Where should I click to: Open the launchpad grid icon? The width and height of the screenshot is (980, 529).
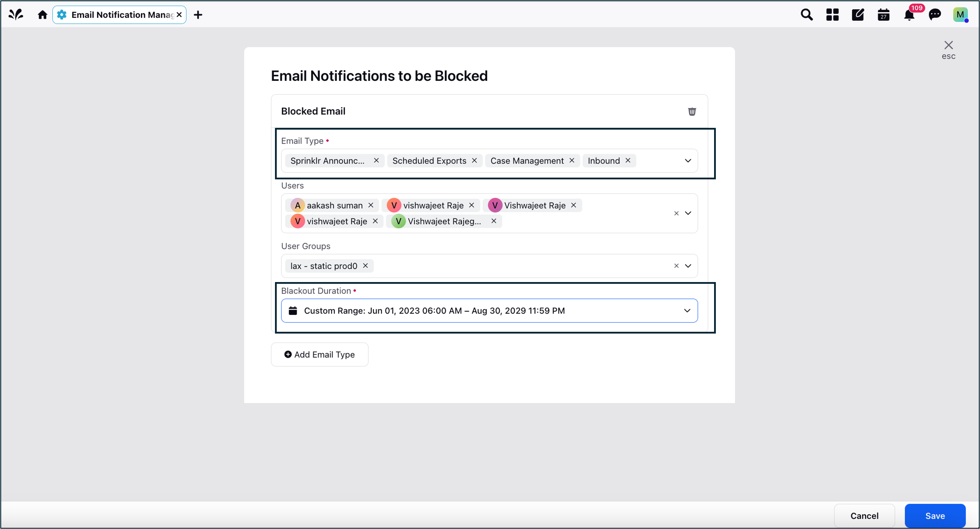pos(832,15)
